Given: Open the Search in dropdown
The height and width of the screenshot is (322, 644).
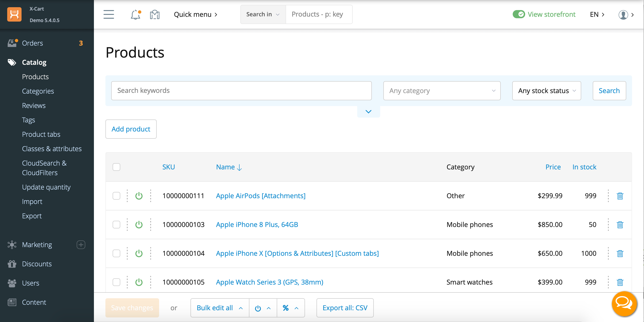Looking at the screenshot, I should coord(263,14).
